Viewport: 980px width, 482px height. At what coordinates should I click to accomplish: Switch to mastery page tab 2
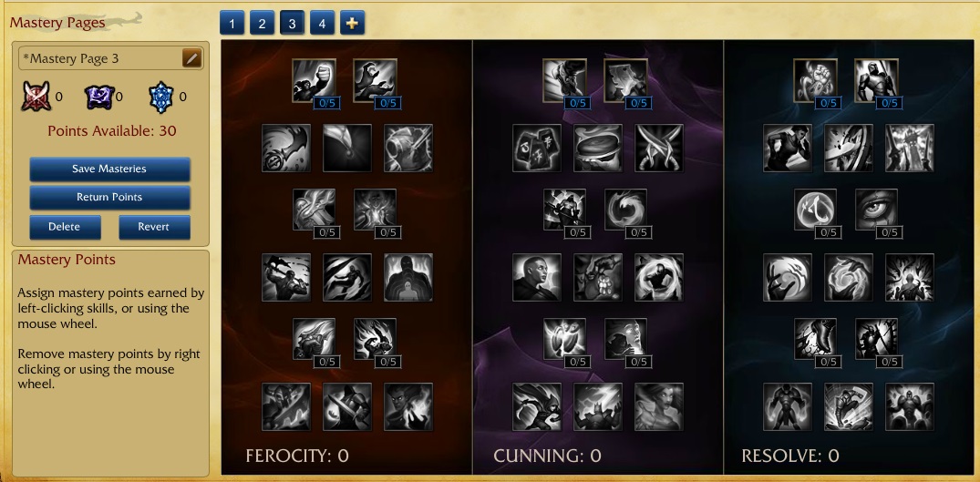click(262, 23)
